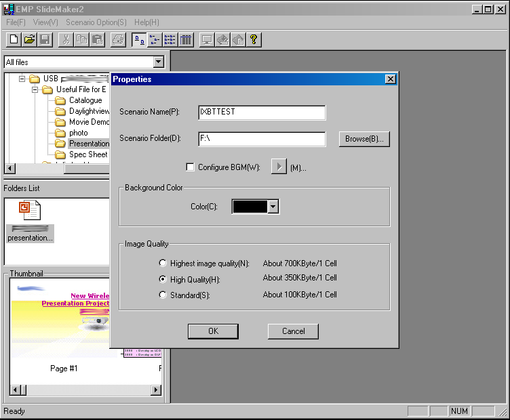Click the Cancel button in Properties
510x420 pixels.
pyautogui.click(x=293, y=331)
